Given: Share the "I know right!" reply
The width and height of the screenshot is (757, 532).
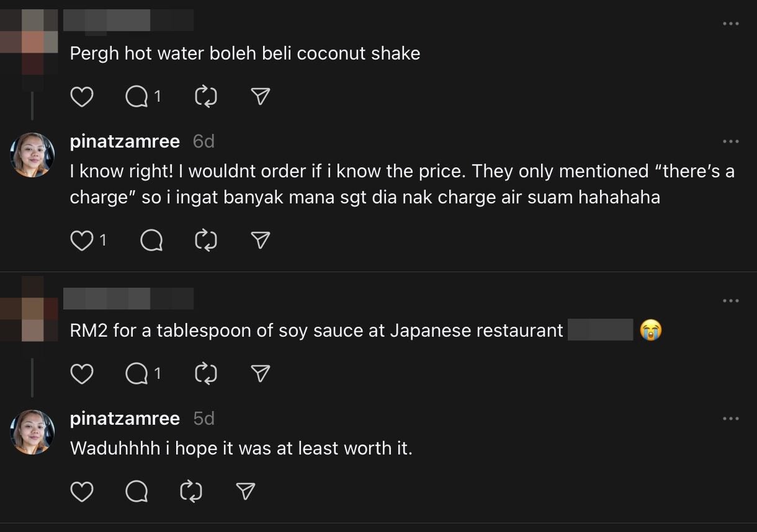Looking at the screenshot, I should point(260,241).
